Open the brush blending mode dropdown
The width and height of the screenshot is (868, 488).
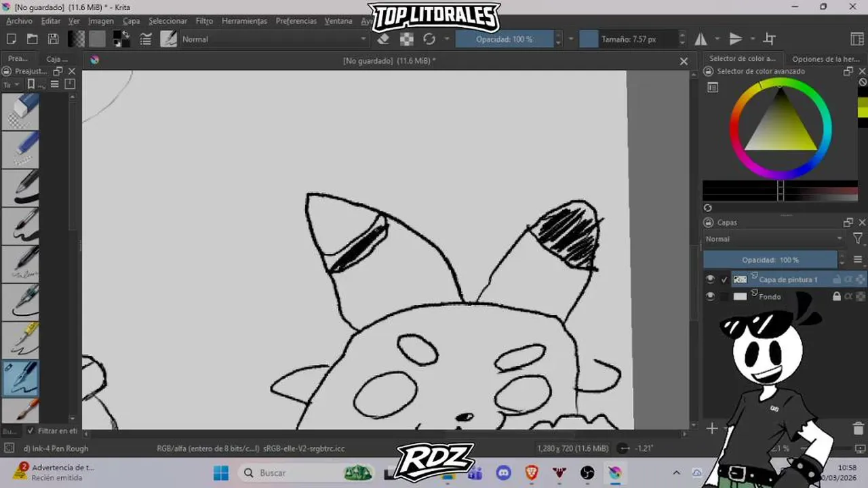coord(274,39)
